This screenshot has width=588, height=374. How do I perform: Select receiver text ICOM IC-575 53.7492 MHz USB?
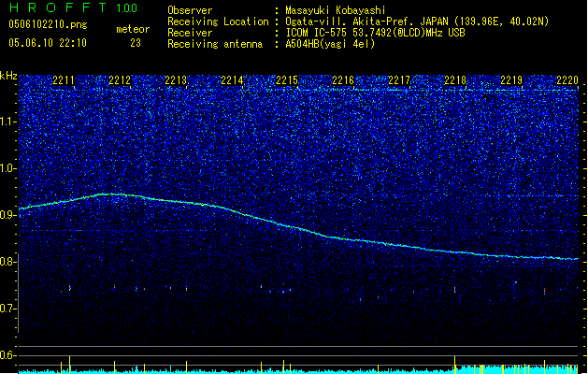pyautogui.click(x=375, y=33)
